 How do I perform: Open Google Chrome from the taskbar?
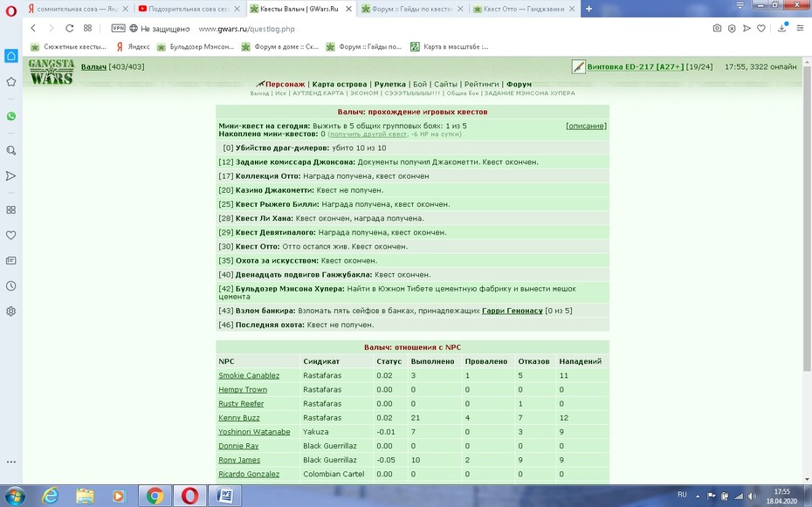click(x=155, y=497)
